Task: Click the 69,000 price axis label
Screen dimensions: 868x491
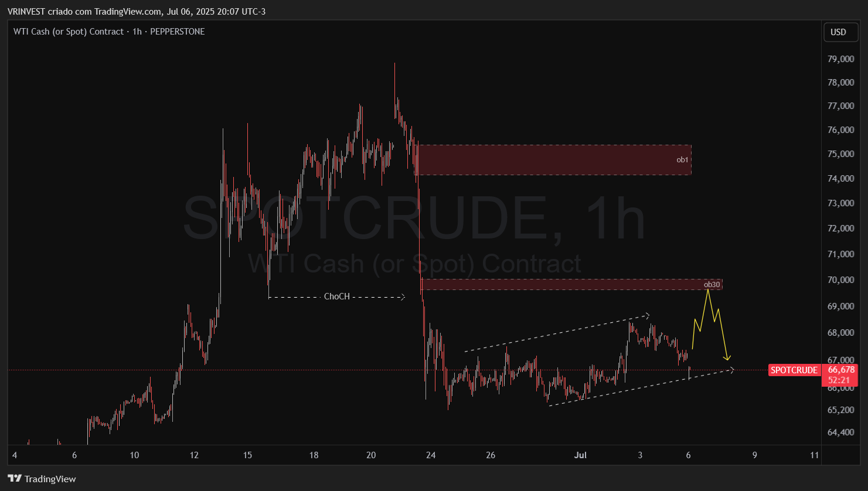Action: click(840, 306)
